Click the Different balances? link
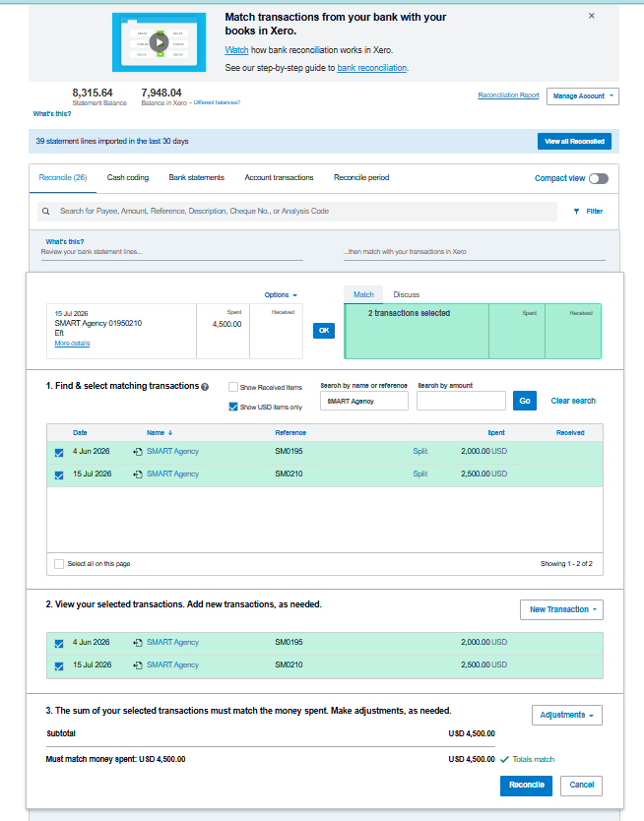 click(x=217, y=102)
